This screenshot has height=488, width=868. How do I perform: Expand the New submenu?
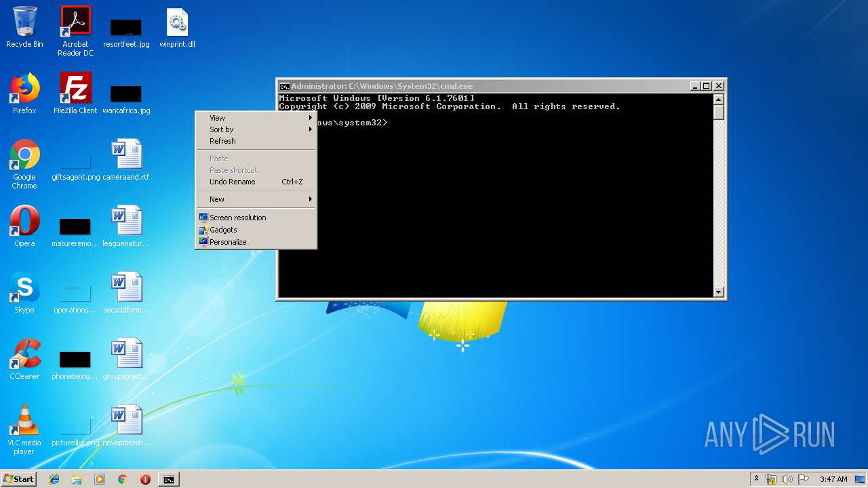point(256,199)
